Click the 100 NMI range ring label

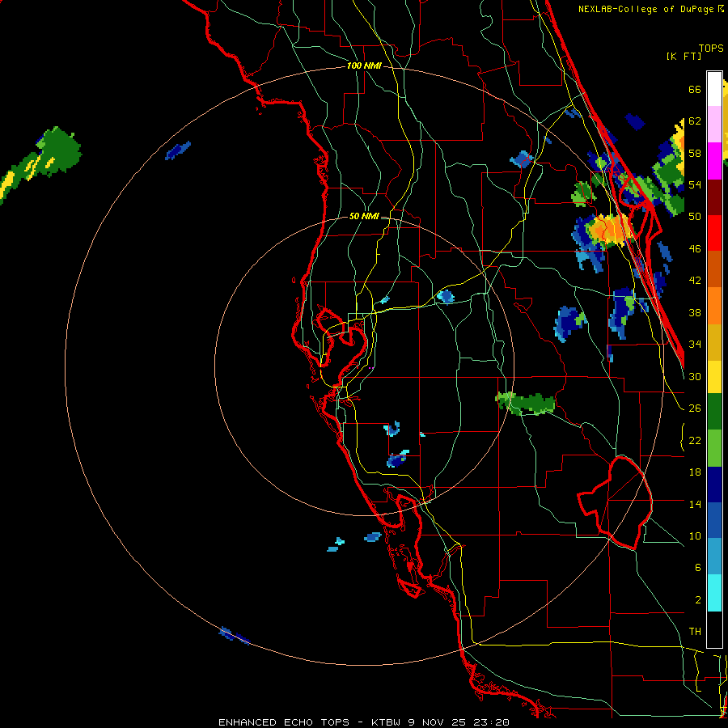tap(364, 66)
